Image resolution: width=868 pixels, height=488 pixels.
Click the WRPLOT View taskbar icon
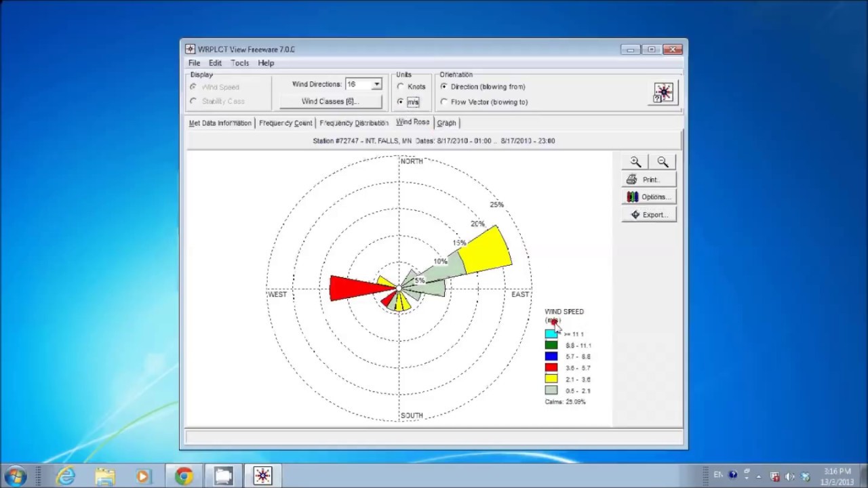click(262, 476)
